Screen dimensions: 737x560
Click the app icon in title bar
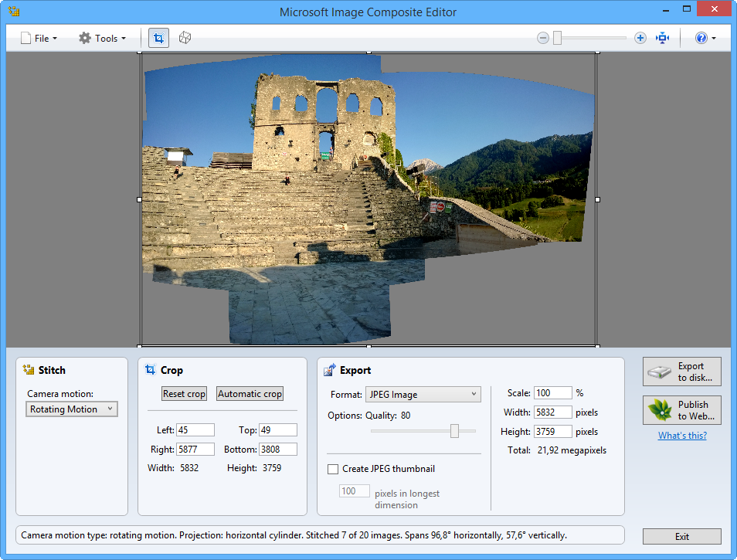[13, 12]
